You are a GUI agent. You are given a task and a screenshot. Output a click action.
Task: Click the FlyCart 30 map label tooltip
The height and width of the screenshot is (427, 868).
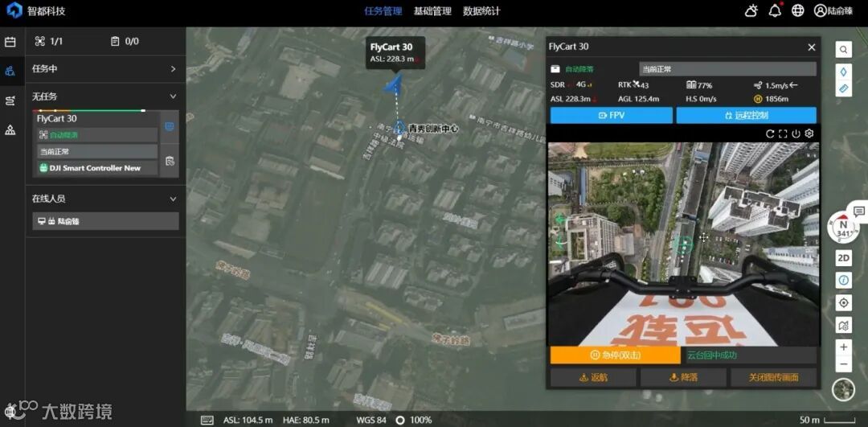click(x=395, y=52)
